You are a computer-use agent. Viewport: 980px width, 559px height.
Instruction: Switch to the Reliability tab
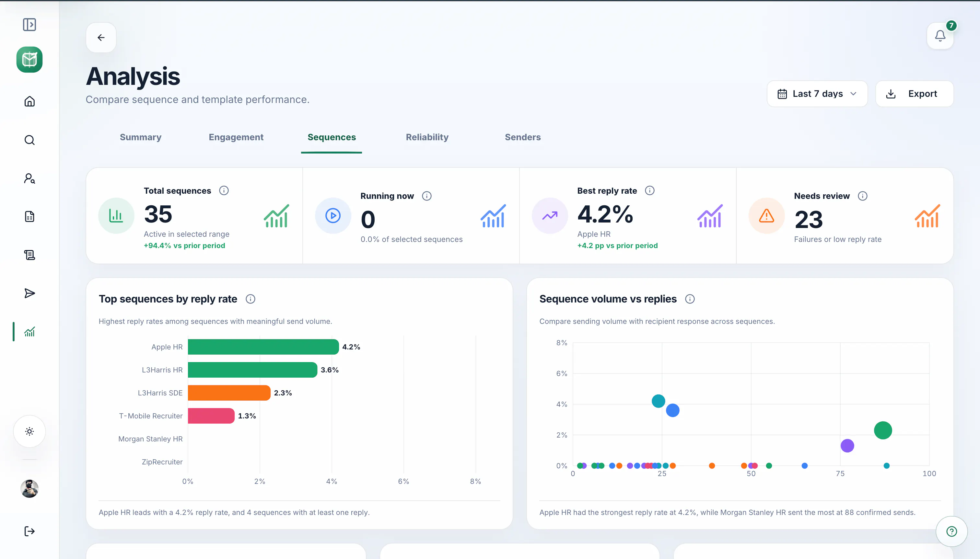pyautogui.click(x=427, y=137)
